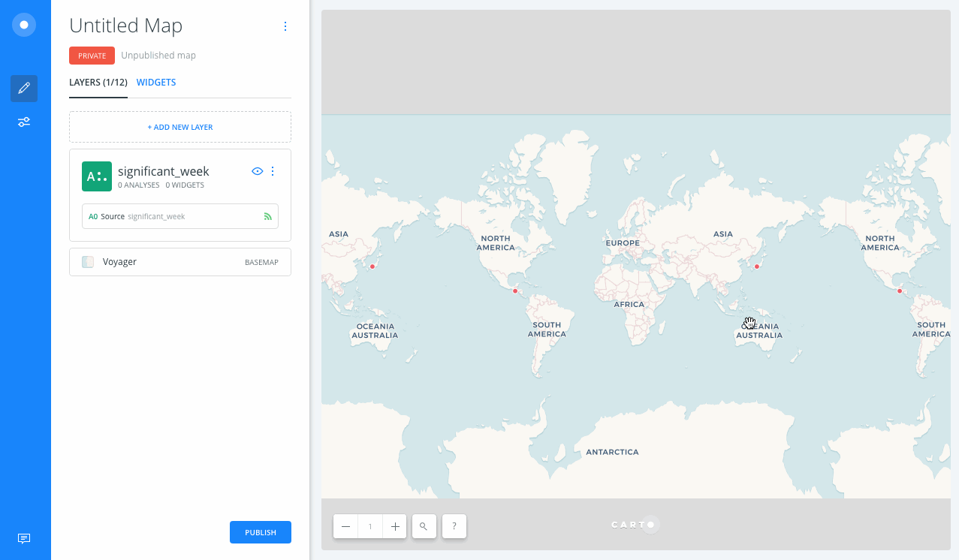This screenshot has height=560, width=959.
Task: Open the map options sliders icon
Action: click(23, 122)
